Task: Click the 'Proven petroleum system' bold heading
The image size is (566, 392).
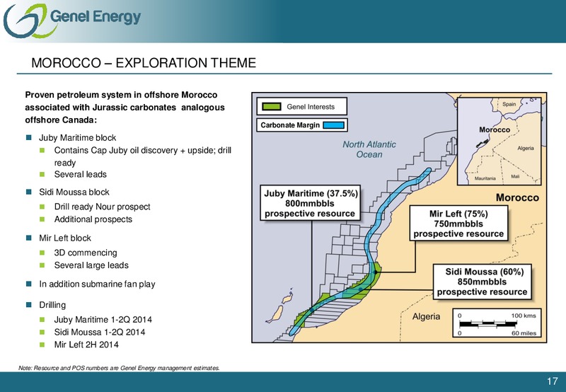Action: pyautogui.click(x=125, y=108)
